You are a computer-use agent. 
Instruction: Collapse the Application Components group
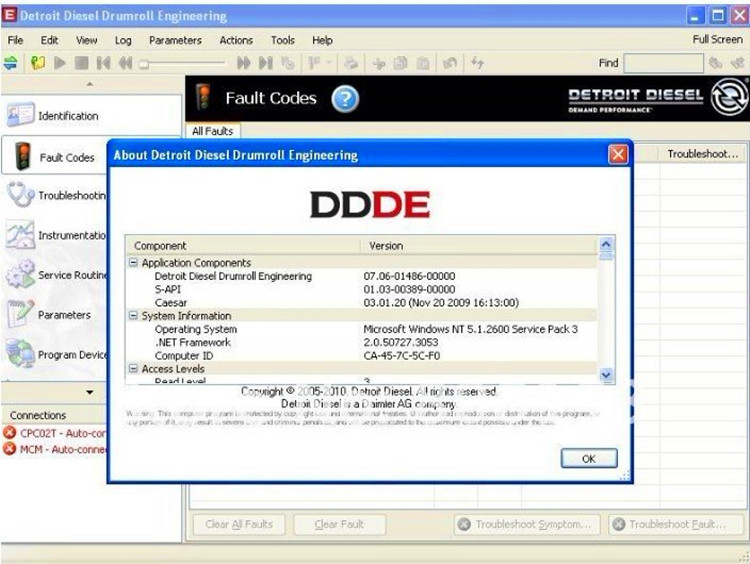(x=133, y=263)
